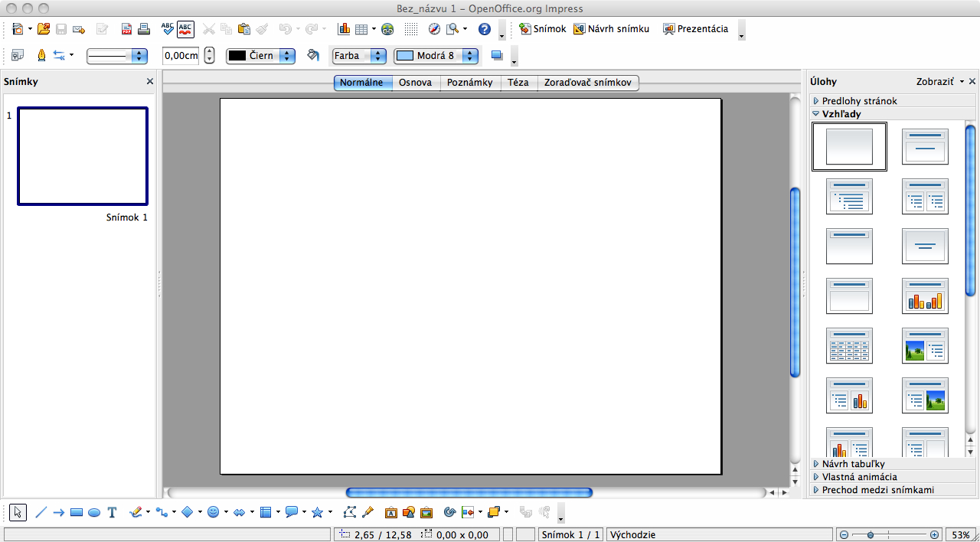Click the Export as PDF icon
980x542 pixels.
pyautogui.click(x=126, y=30)
